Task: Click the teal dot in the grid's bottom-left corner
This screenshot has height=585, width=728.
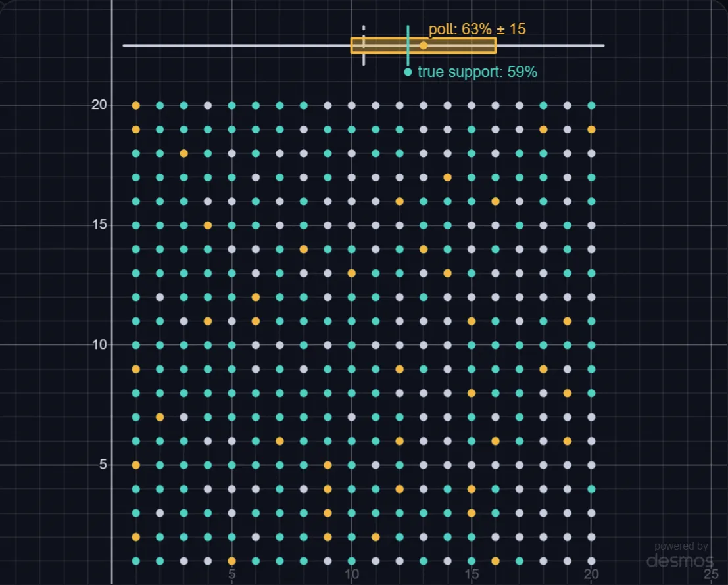Action: pyautogui.click(x=135, y=561)
